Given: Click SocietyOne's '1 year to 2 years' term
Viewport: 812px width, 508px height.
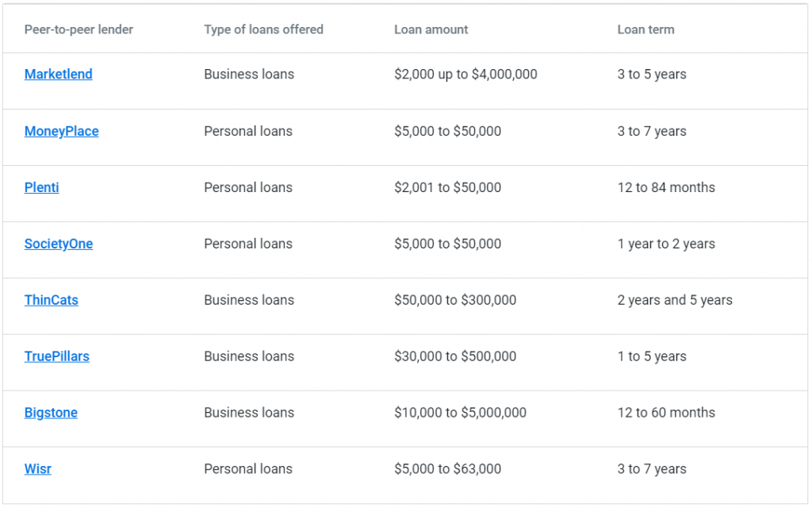Looking at the screenshot, I should (x=666, y=244).
